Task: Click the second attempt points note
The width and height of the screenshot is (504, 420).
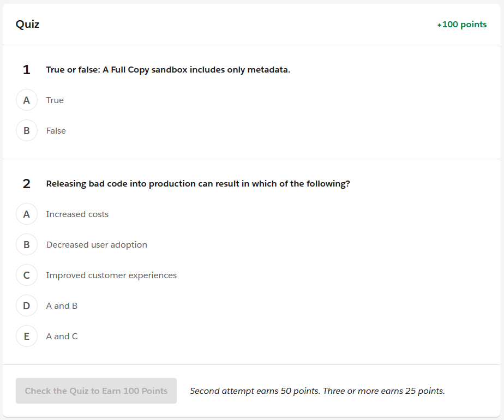Action: 317,391
